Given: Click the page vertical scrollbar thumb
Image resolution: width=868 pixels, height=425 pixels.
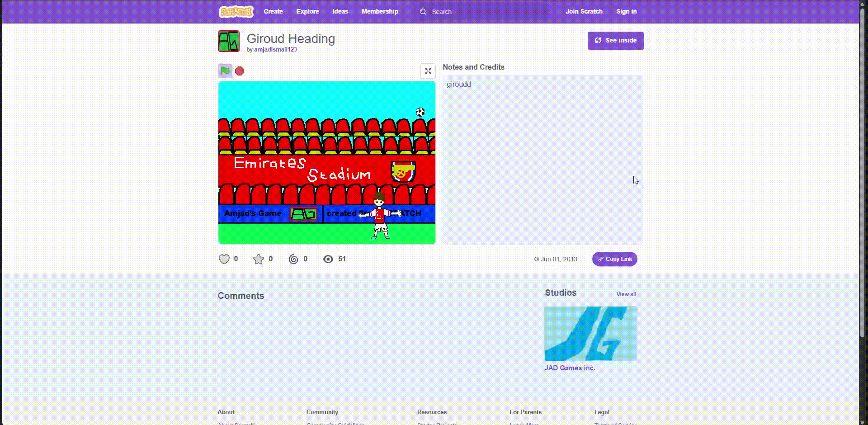Looking at the screenshot, I should click(x=862, y=172).
